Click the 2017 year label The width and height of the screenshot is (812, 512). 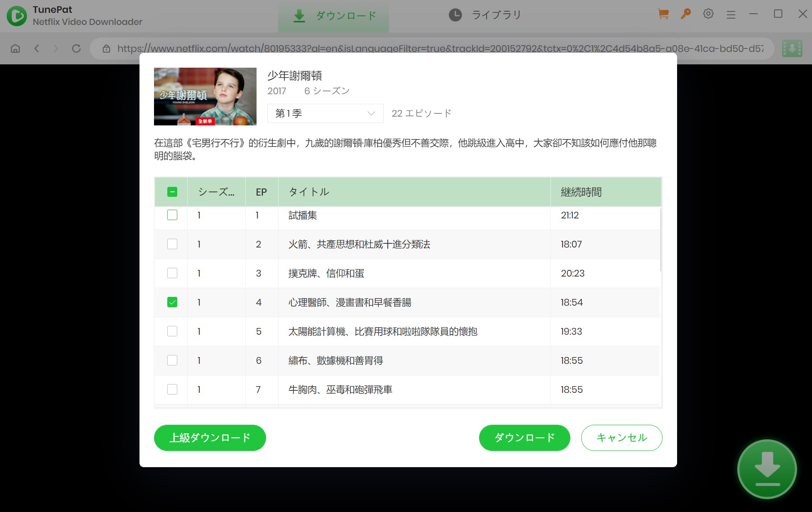click(x=277, y=91)
